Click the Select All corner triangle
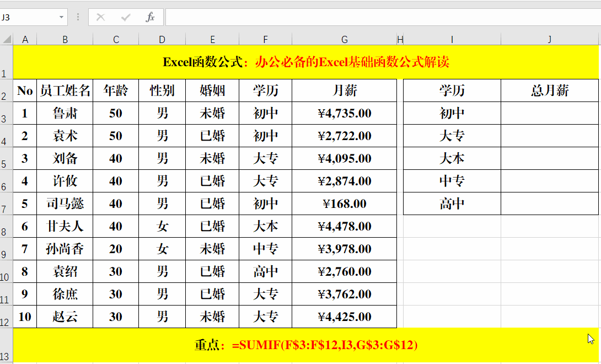Viewport: 601px width, 364px height. pyautogui.click(x=7, y=39)
